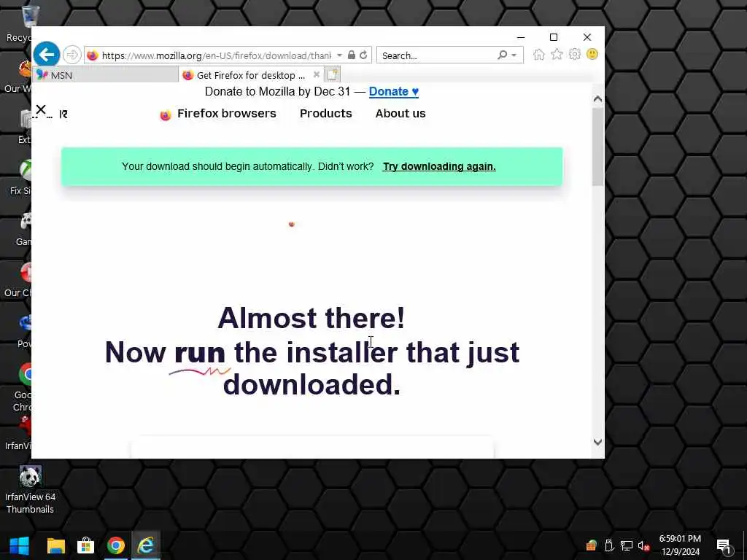The height and width of the screenshot is (560, 747).
Task: Switch to the MSN tab
Action: 106,75
